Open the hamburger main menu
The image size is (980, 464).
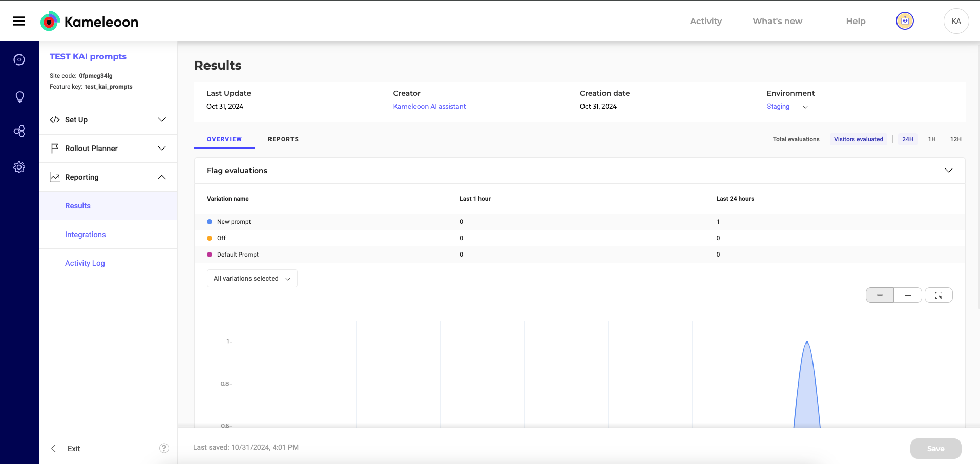coord(19,21)
